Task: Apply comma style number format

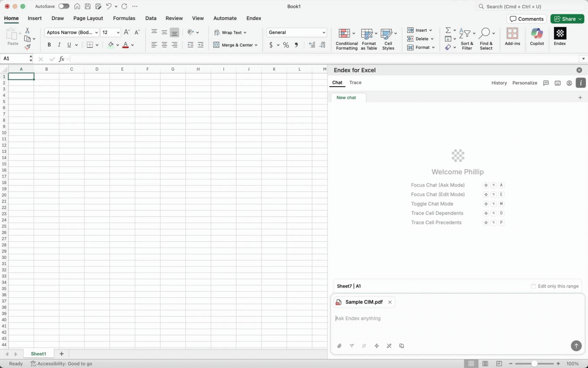Action: point(296,45)
